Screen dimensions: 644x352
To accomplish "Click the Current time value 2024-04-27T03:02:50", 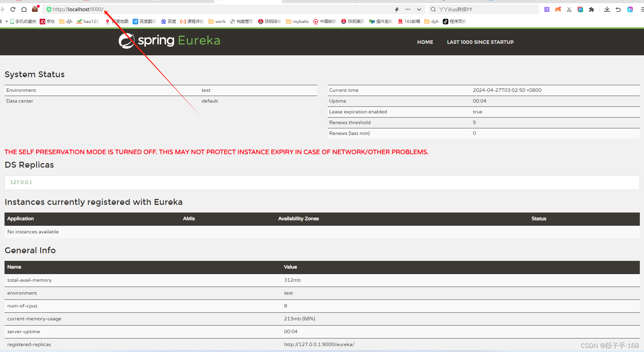I will tap(507, 90).
